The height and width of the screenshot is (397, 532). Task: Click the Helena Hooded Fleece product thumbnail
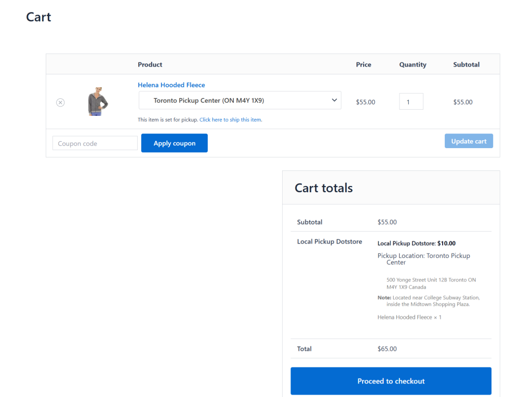(98, 101)
